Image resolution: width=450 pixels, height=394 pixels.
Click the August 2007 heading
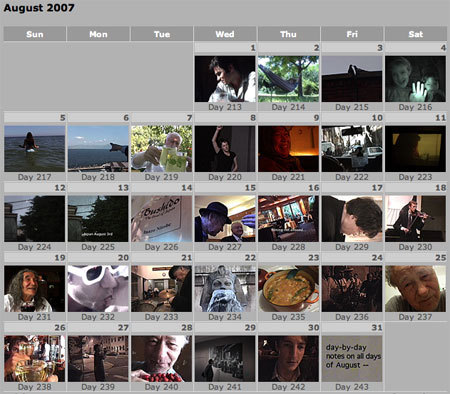tap(39, 8)
